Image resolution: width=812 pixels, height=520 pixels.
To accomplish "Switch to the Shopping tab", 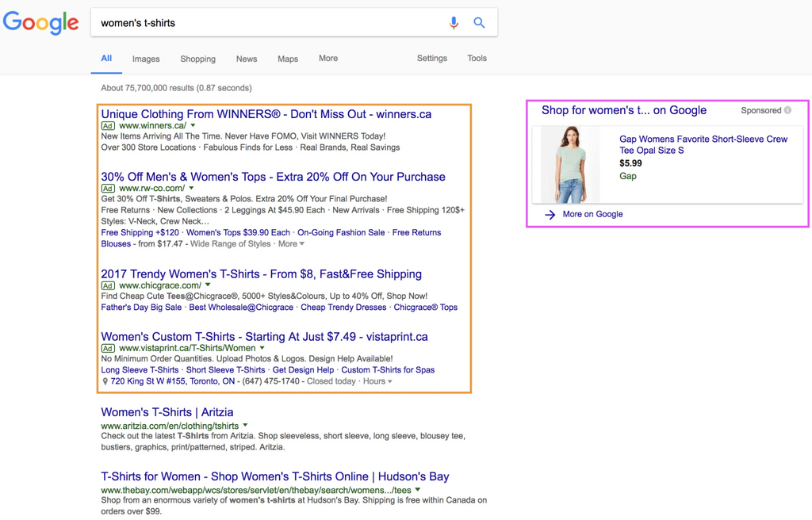I will pyautogui.click(x=197, y=59).
